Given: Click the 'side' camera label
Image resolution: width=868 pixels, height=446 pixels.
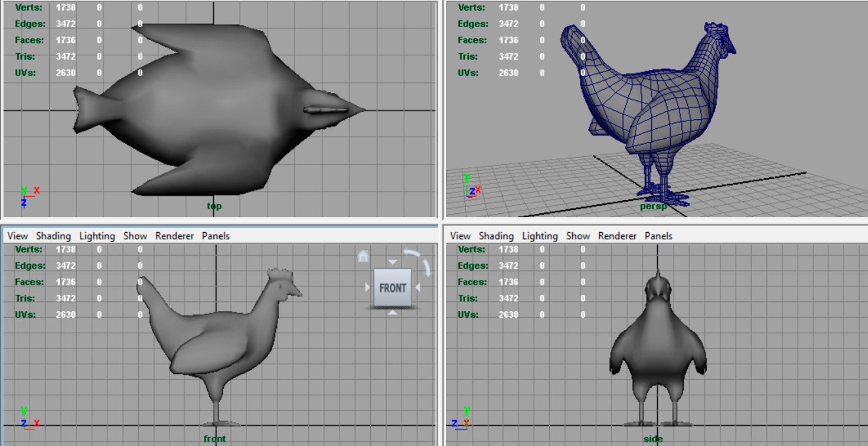Looking at the screenshot, I should click(x=653, y=438).
